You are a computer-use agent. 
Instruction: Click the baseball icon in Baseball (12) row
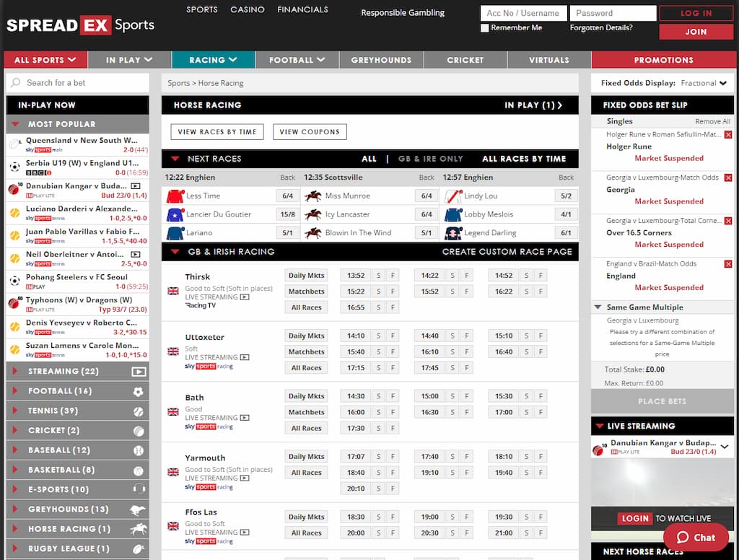tap(138, 450)
